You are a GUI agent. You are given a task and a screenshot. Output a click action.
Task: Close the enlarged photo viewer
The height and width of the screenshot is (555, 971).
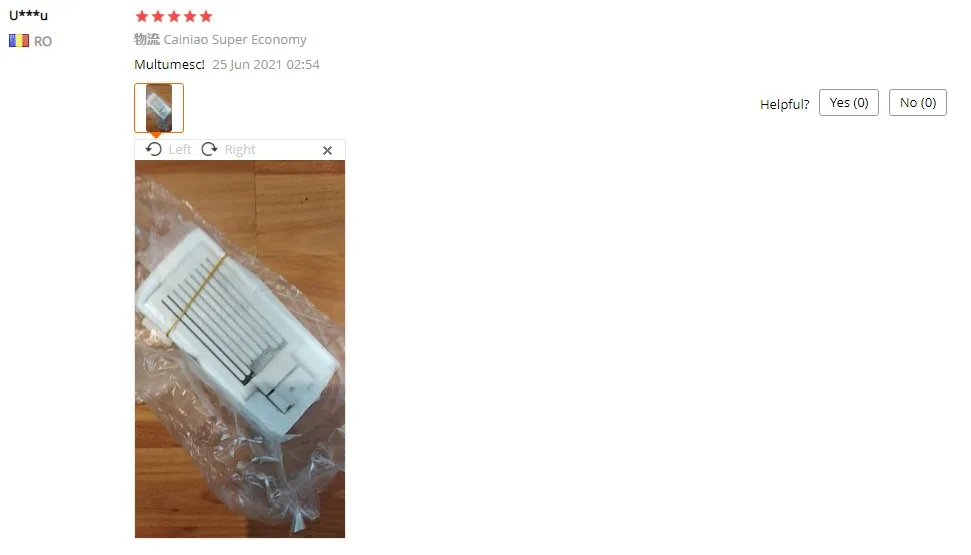tap(328, 151)
